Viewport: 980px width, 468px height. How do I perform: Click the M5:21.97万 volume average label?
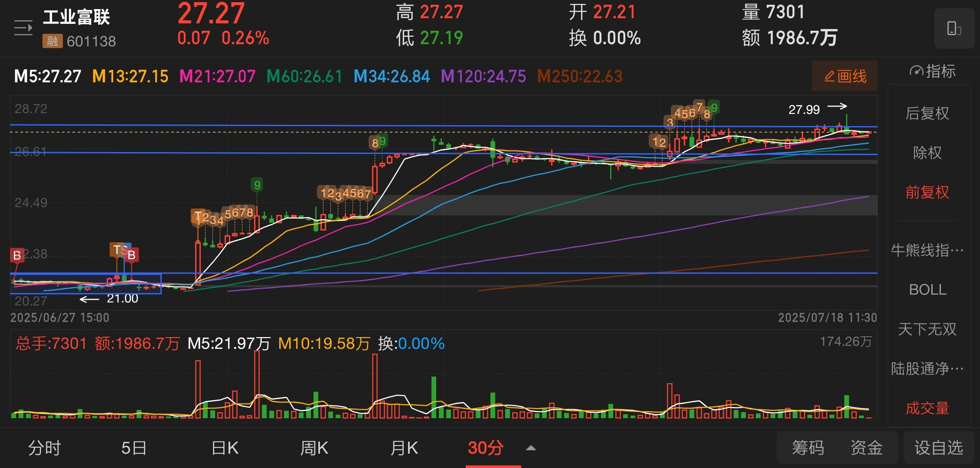[229, 343]
